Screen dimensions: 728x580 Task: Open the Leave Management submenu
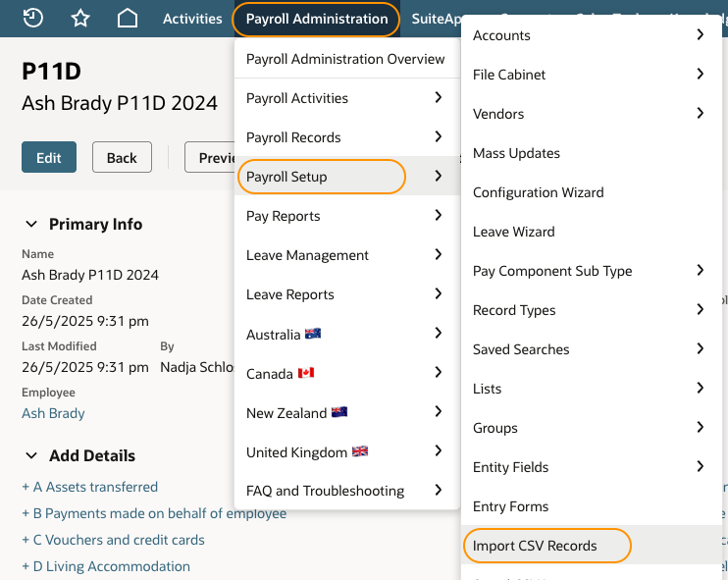(347, 255)
